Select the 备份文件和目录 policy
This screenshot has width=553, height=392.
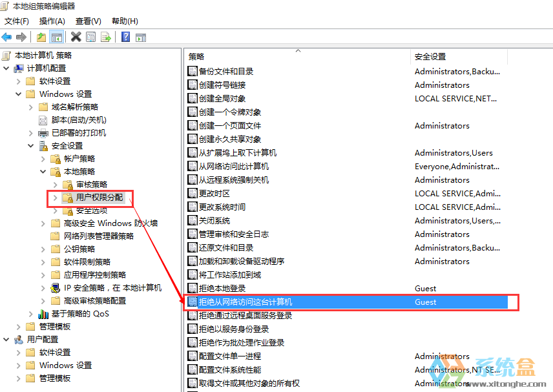pyautogui.click(x=226, y=71)
